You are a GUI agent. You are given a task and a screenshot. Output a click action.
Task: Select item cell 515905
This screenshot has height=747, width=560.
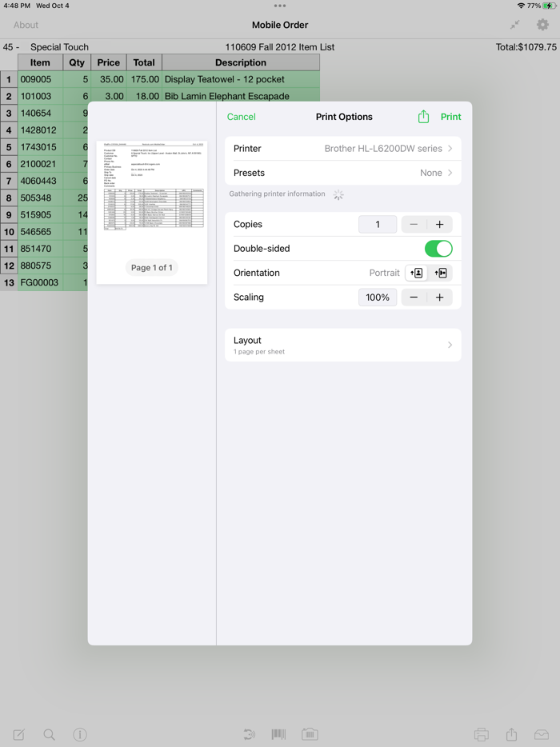40,215
